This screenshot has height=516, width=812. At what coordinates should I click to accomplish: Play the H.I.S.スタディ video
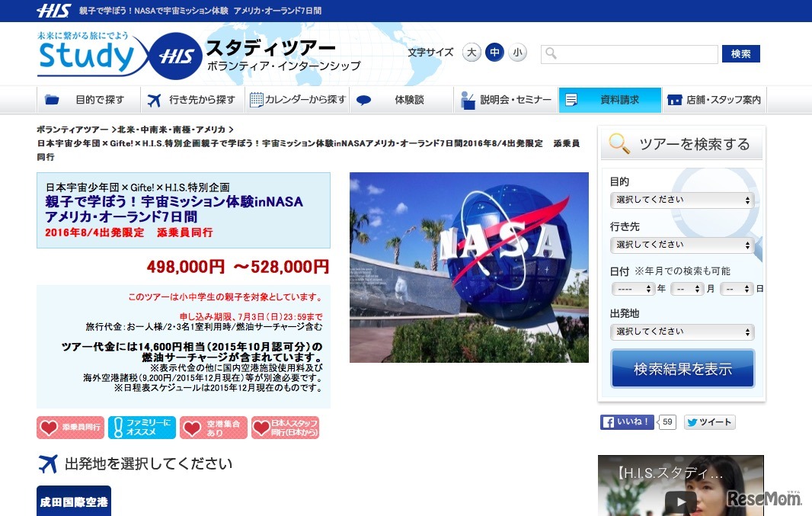(680, 501)
